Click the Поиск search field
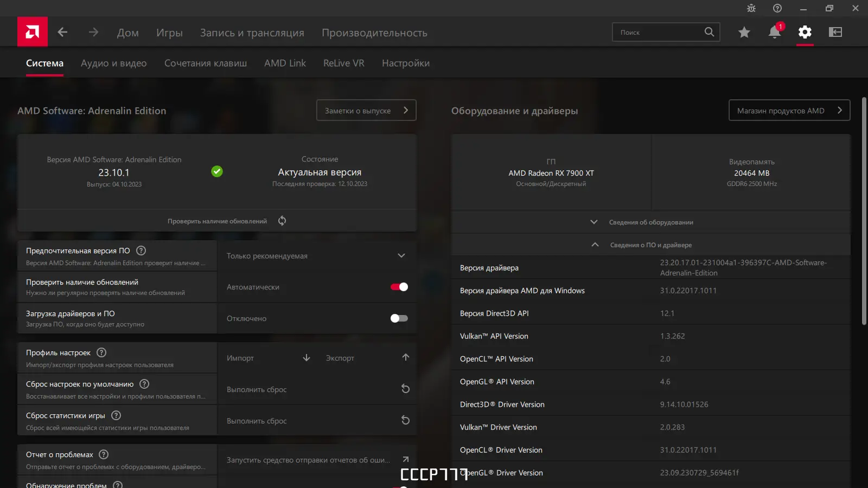 pyautogui.click(x=666, y=32)
